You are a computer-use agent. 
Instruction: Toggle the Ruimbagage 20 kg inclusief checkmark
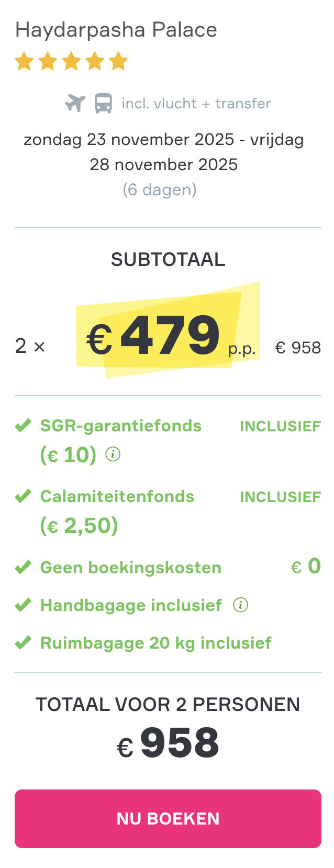[x=22, y=643]
